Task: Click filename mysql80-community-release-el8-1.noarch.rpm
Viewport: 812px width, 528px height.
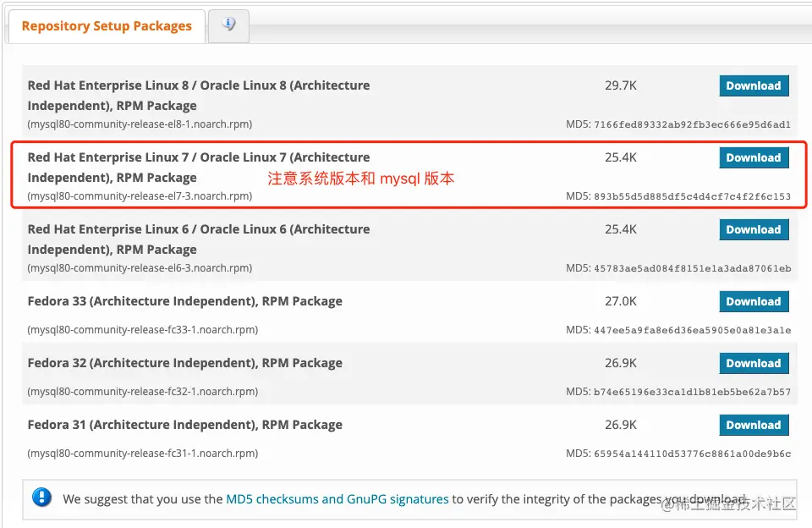Action: (140, 124)
